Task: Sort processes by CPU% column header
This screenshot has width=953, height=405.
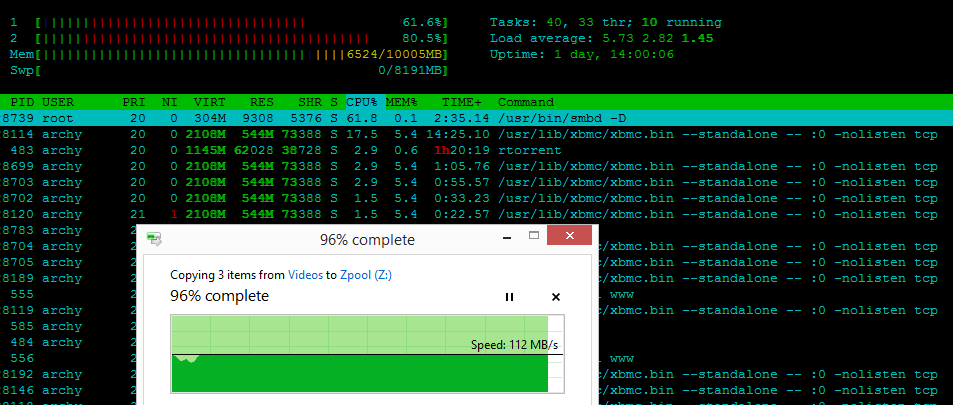Action: 363,102
